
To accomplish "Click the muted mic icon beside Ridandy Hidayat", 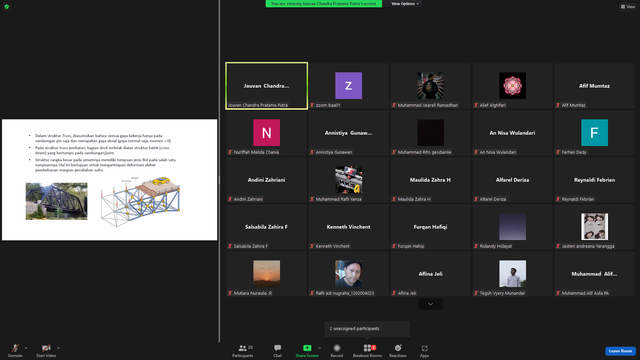I will point(476,246).
